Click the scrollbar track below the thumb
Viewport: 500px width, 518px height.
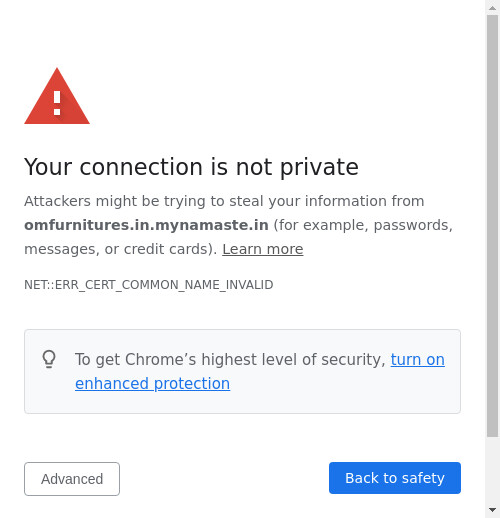(492, 470)
